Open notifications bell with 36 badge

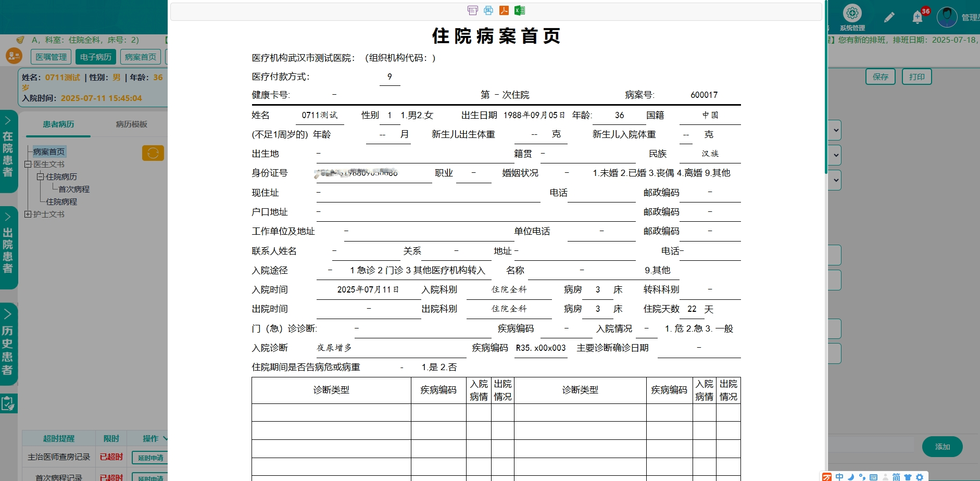click(x=918, y=17)
